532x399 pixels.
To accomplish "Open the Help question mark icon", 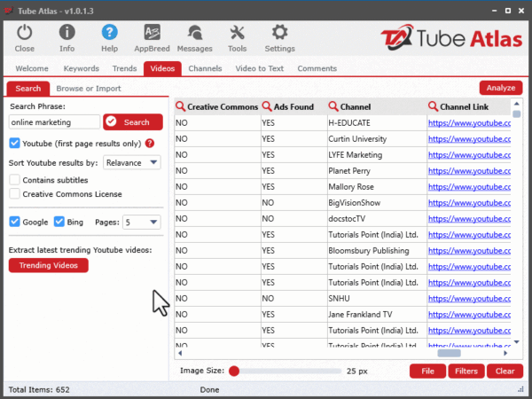I will (110, 33).
